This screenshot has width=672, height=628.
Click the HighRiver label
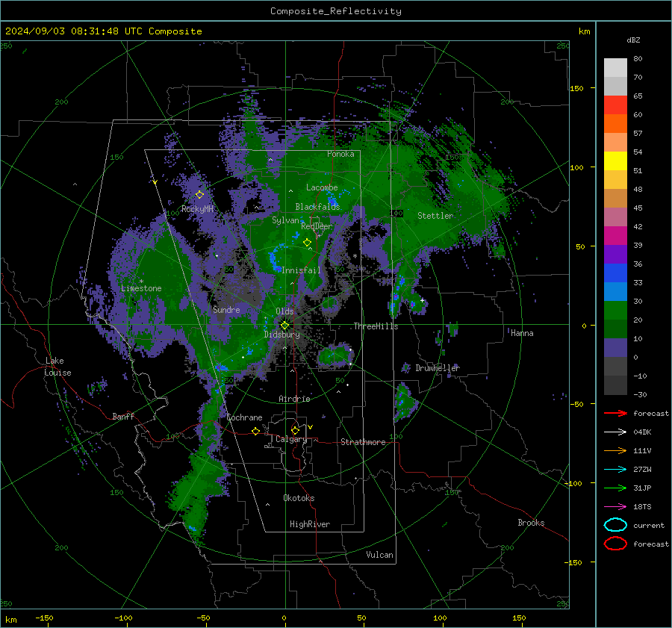[310, 524]
